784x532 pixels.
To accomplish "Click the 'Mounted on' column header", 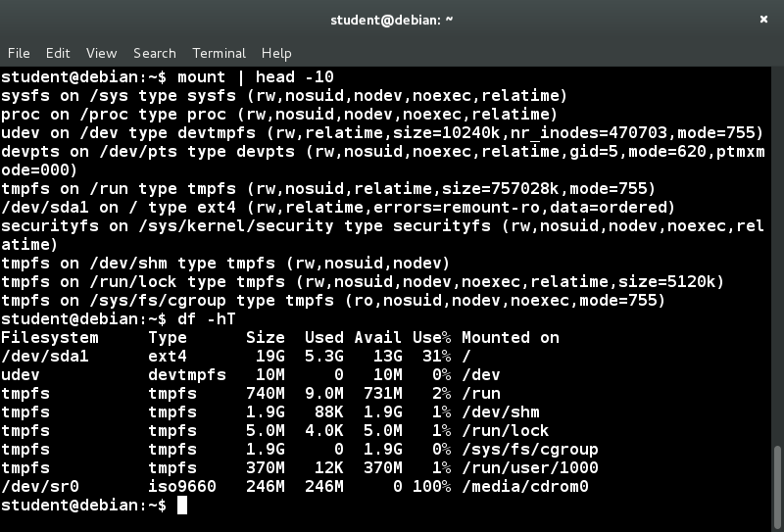I will 511,337.
